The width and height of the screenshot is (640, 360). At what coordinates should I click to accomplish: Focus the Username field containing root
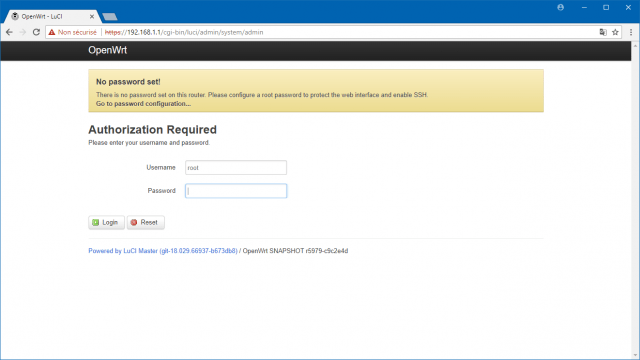tap(236, 168)
